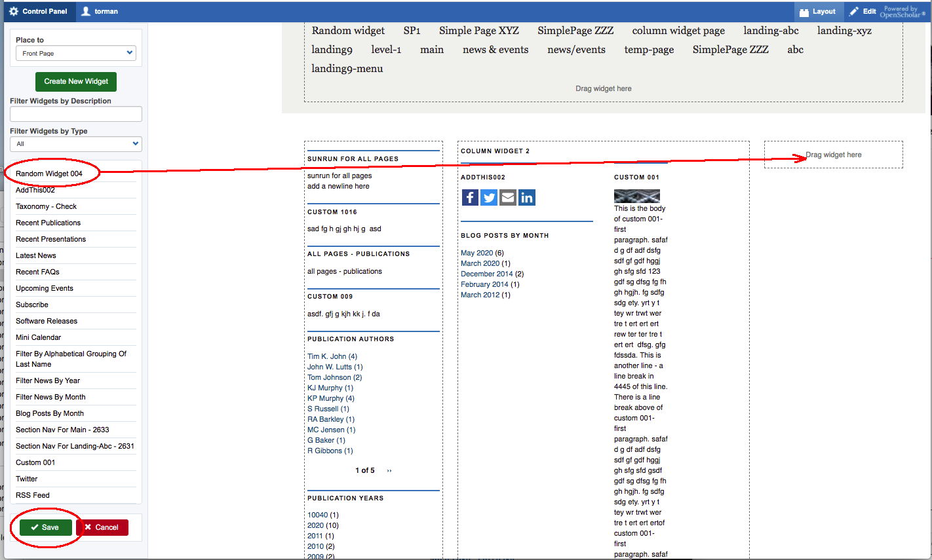The image size is (932, 560).
Task: Open the Layout menu in top bar
Action: coord(817,11)
